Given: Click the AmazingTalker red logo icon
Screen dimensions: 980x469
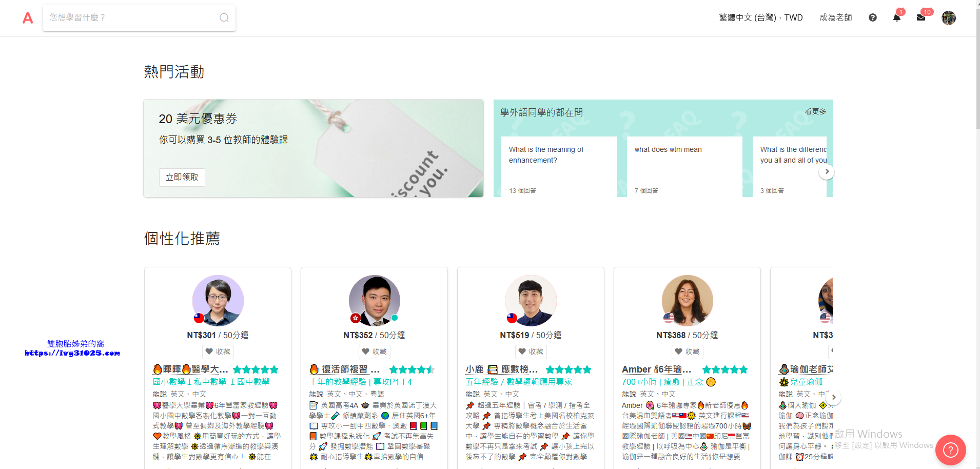Looking at the screenshot, I should [28, 18].
